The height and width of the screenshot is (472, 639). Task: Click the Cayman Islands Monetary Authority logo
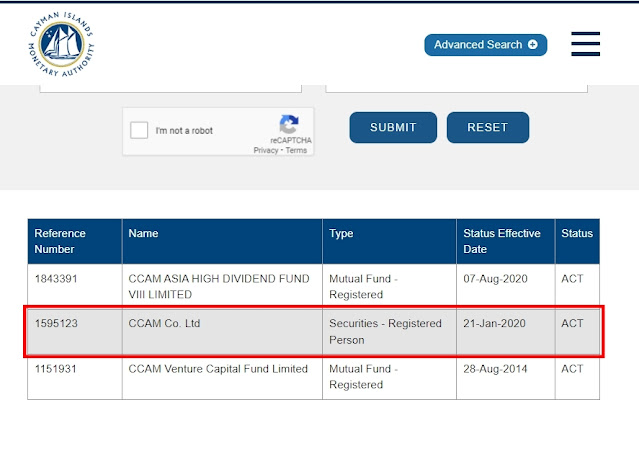[61, 44]
